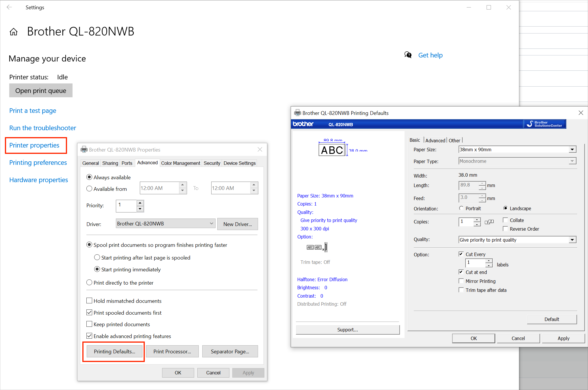
Task: Click the Printing Defaults button
Action: 114,351
